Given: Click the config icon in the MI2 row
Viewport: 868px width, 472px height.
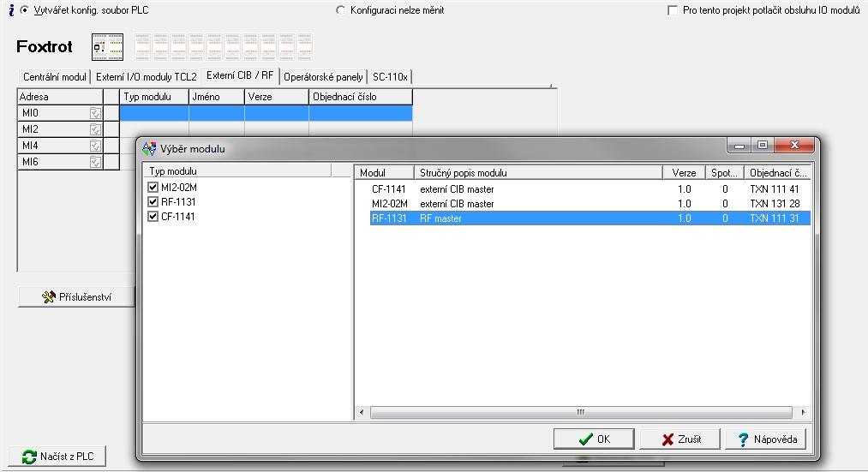Looking at the screenshot, I should click(95, 129).
